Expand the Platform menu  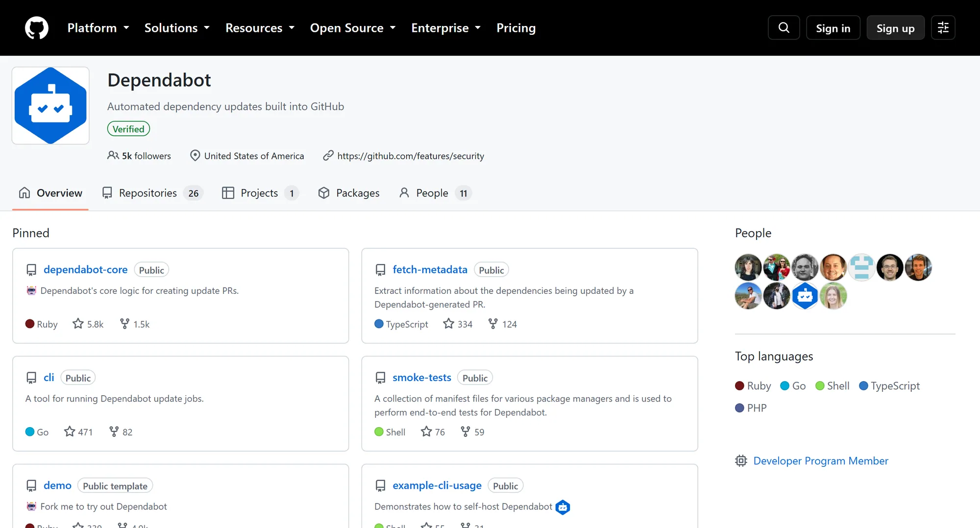coord(98,28)
